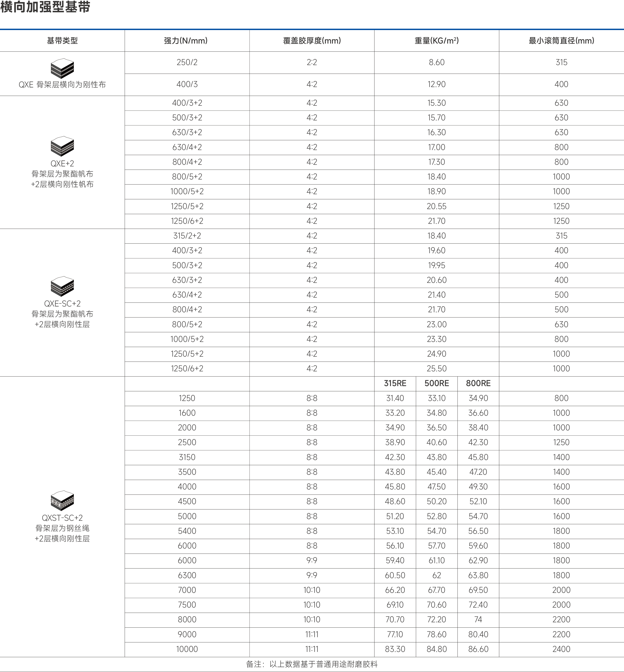Click the 315RE column header
This screenshot has width=624, height=672.
click(x=395, y=383)
